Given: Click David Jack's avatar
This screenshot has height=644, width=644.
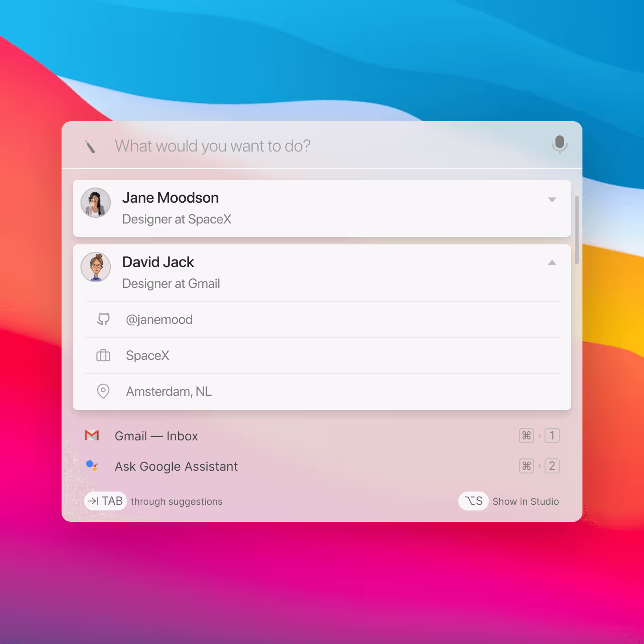Looking at the screenshot, I should point(96,267).
